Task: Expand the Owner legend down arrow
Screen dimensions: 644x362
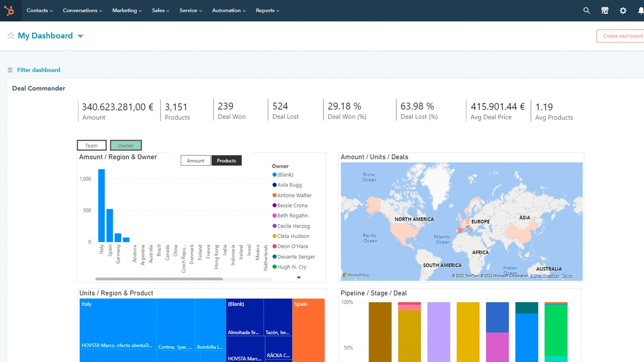Action: pyautogui.click(x=299, y=278)
